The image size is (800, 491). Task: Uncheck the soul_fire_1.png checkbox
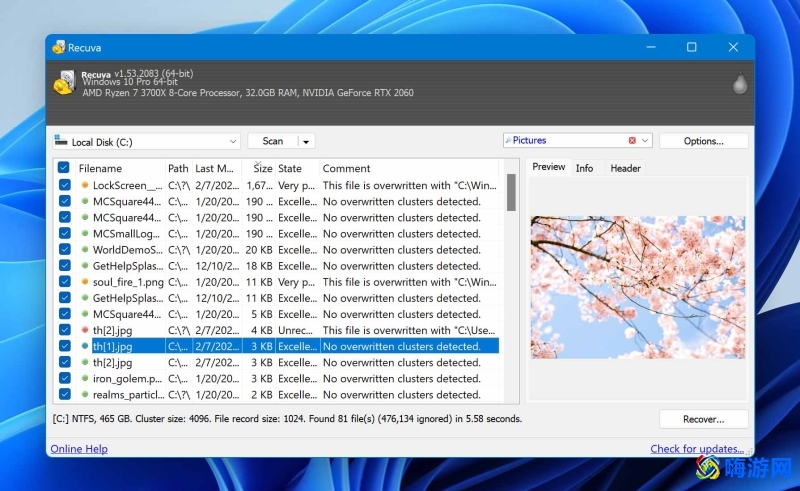pyautogui.click(x=65, y=281)
